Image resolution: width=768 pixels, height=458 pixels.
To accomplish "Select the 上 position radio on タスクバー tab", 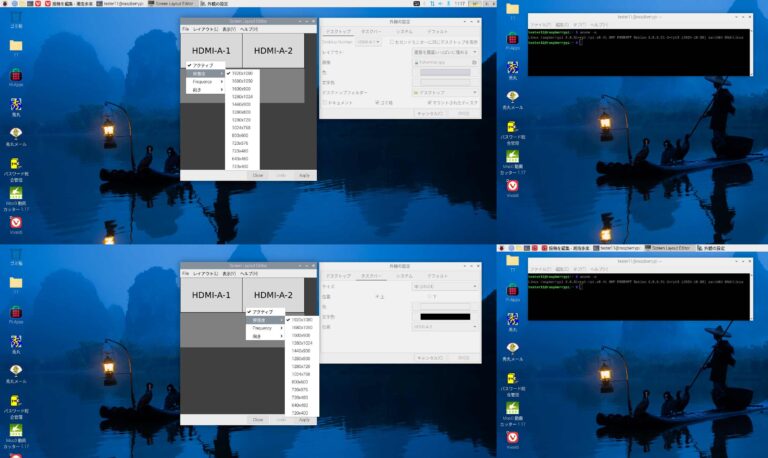I will coord(377,297).
